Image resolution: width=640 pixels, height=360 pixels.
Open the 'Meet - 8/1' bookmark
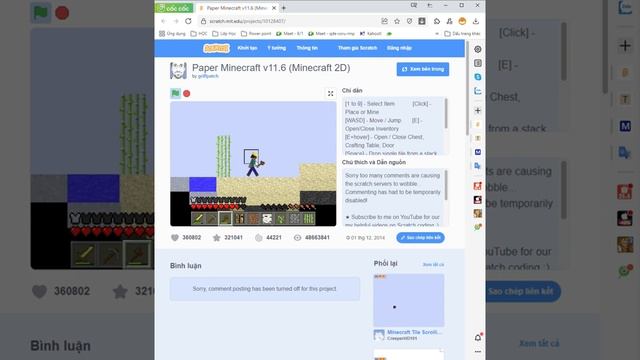(290, 33)
